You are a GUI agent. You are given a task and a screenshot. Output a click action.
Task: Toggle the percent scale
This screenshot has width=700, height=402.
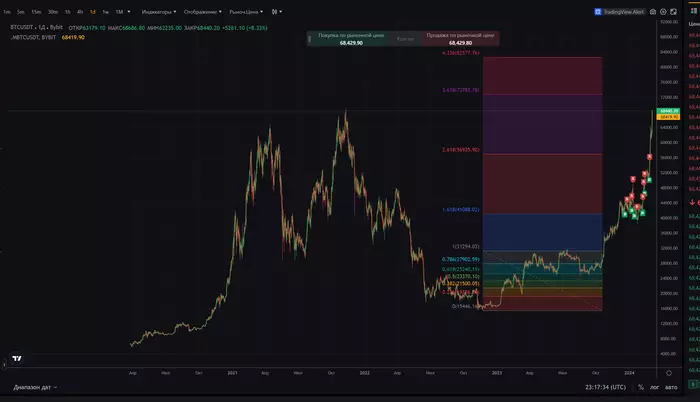pyautogui.click(x=641, y=387)
